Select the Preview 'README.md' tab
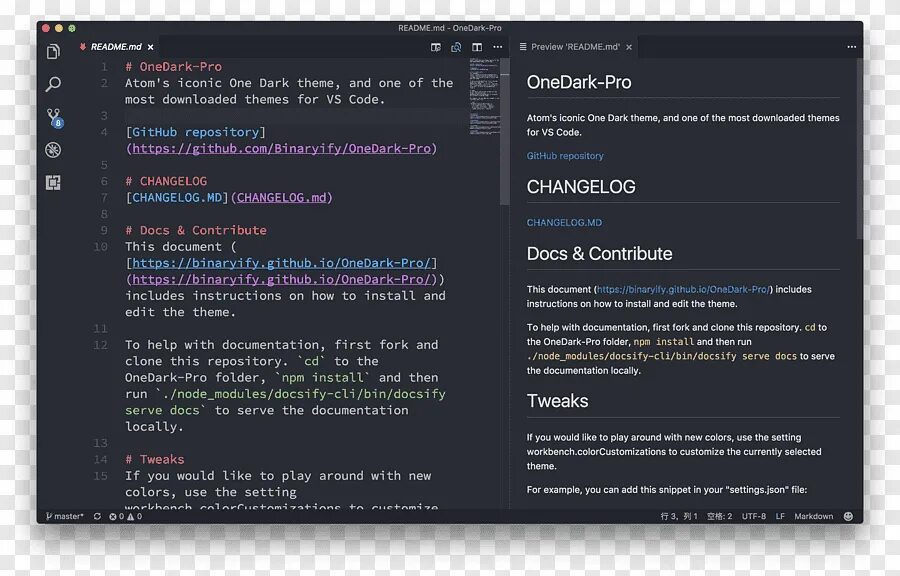Viewport: 900px width, 576px height. (575, 47)
